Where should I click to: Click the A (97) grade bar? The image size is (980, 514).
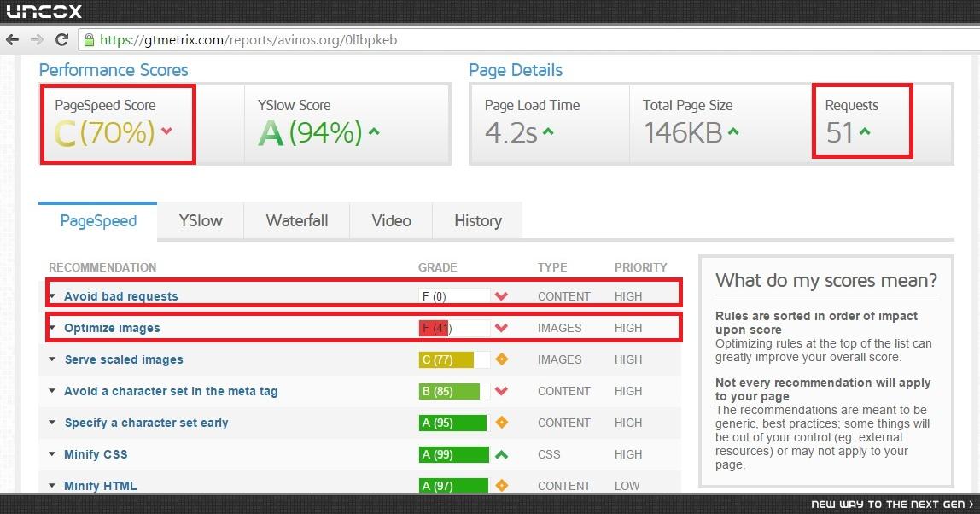454,486
